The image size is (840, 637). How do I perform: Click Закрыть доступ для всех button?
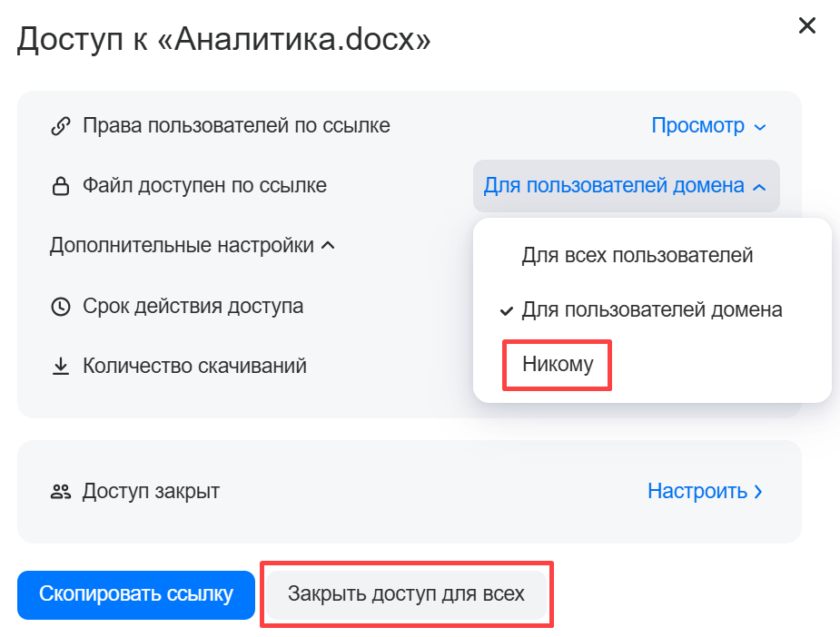406,595
